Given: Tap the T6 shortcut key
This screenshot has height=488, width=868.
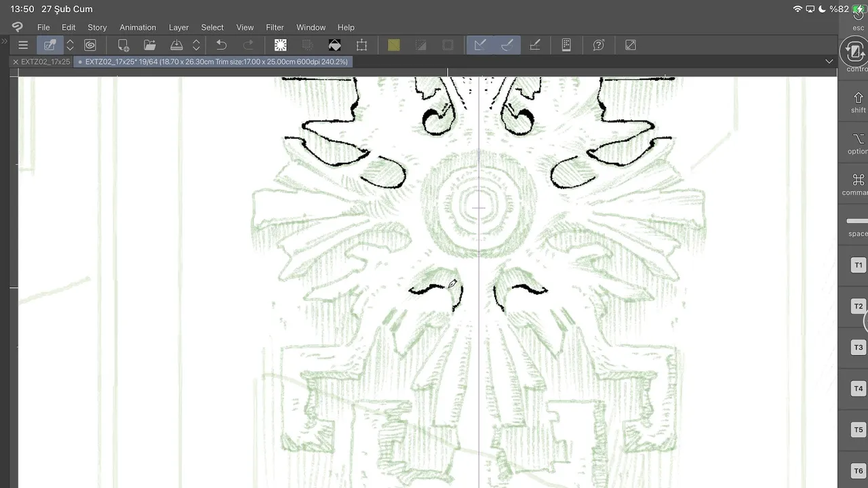Looking at the screenshot, I should (x=859, y=471).
